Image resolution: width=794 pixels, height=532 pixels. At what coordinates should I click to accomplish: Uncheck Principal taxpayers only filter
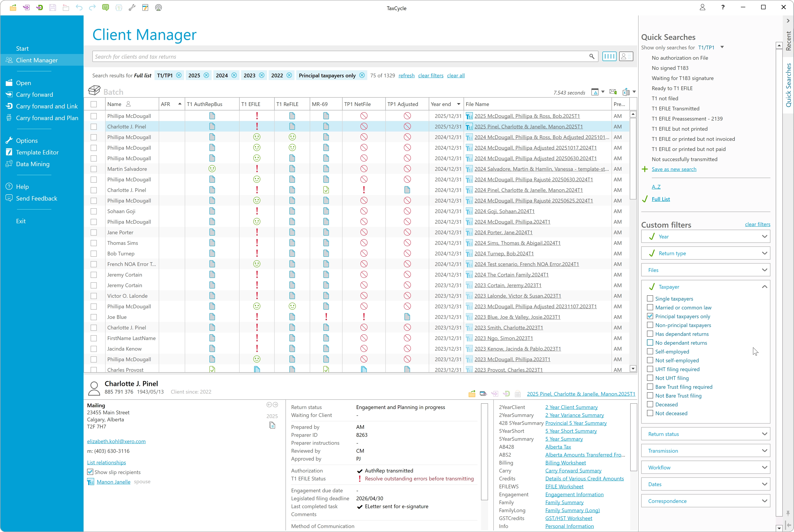pyautogui.click(x=650, y=316)
